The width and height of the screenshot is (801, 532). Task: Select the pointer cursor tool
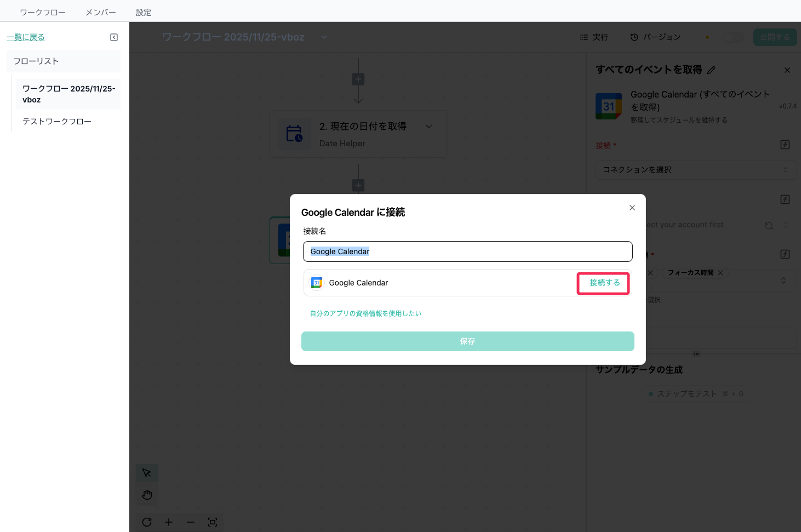pyautogui.click(x=147, y=473)
